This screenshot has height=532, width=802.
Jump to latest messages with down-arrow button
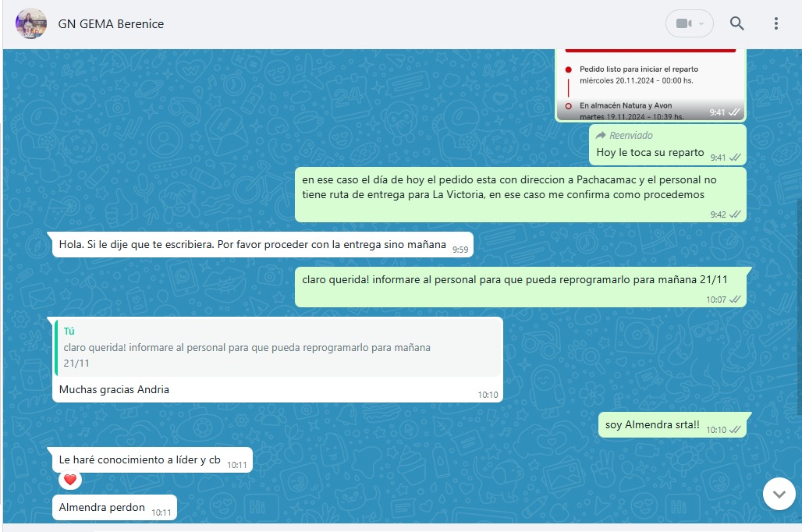pyautogui.click(x=779, y=494)
